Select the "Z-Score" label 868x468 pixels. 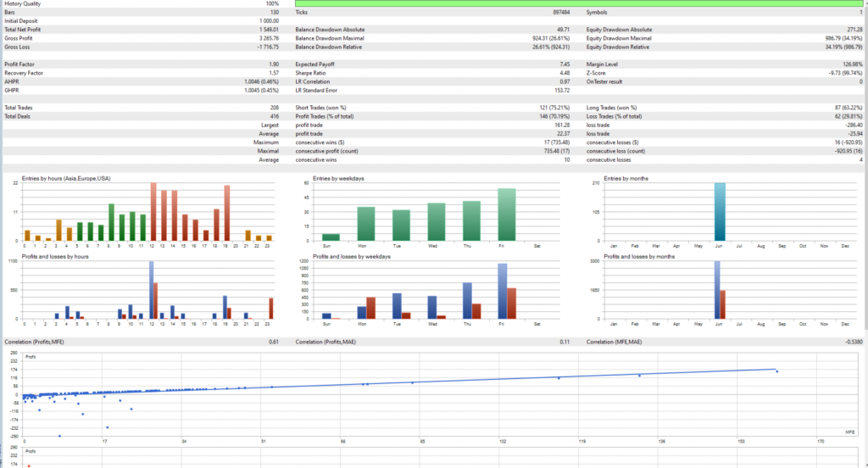point(596,73)
